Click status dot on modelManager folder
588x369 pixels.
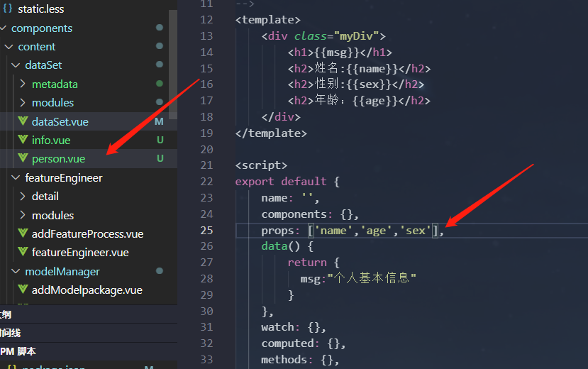click(x=160, y=271)
